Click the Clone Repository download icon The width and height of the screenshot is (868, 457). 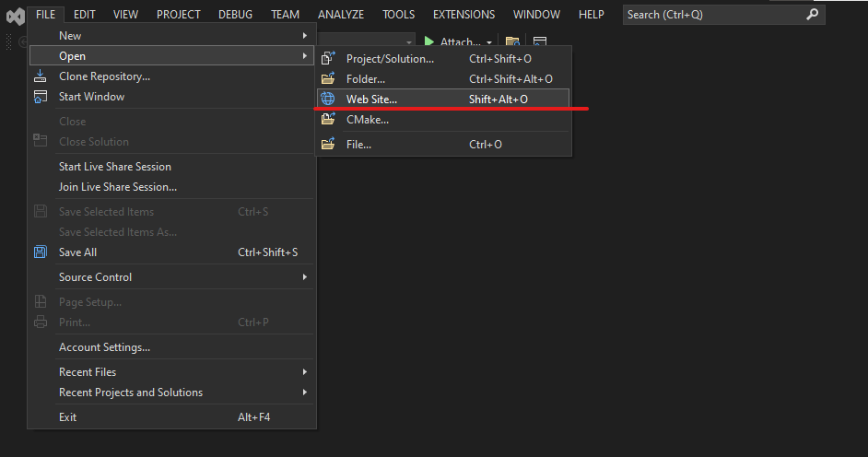click(41, 76)
